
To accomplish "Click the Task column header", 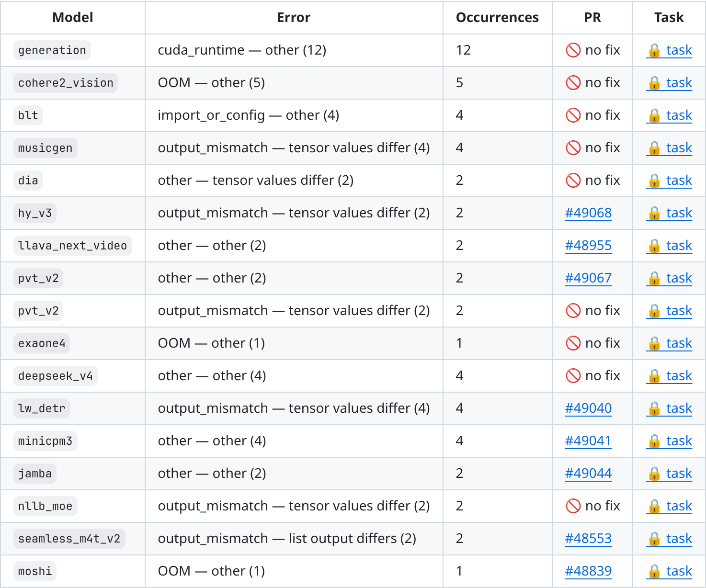I will (x=669, y=18).
